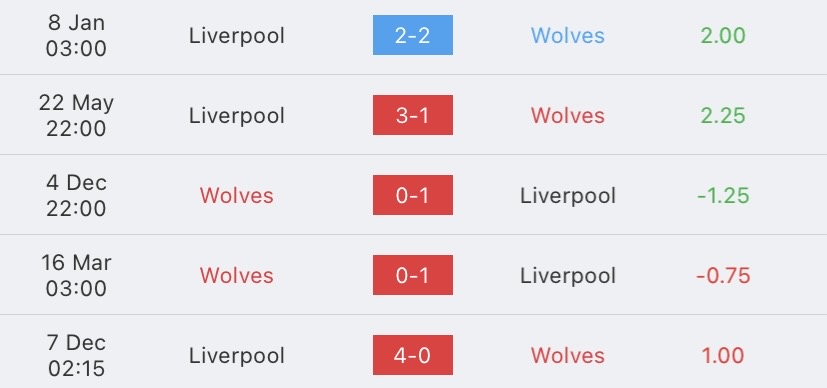
Task: Select the -1.25 handicap value
Action: pyautogui.click(x=723, y=196)
